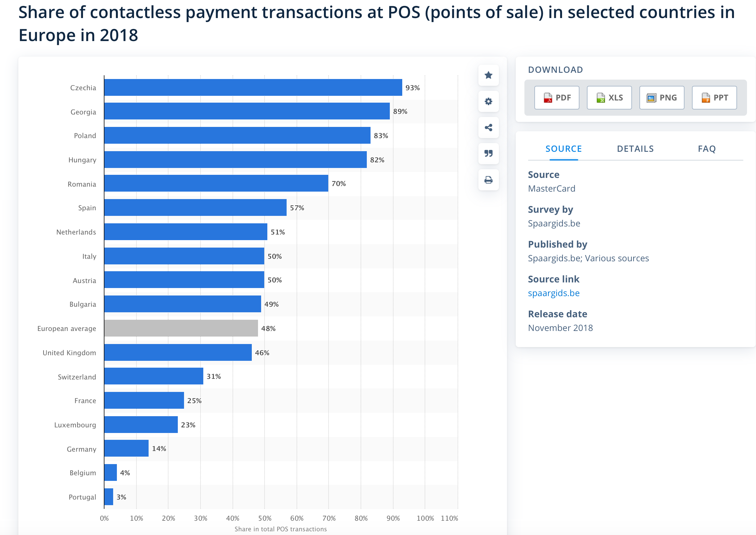
Task: Click the Czechia 93% bar
Action: pyautogui.click(x=253, y=88)
